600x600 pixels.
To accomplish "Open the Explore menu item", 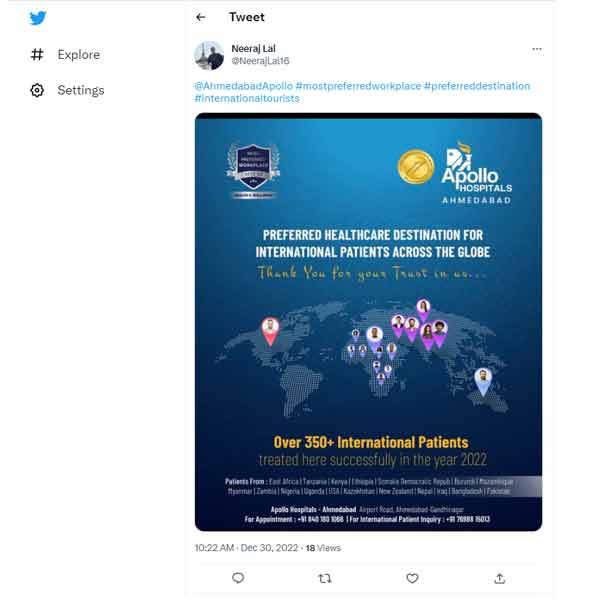I will pyautogui.click(x=65, y=54).
